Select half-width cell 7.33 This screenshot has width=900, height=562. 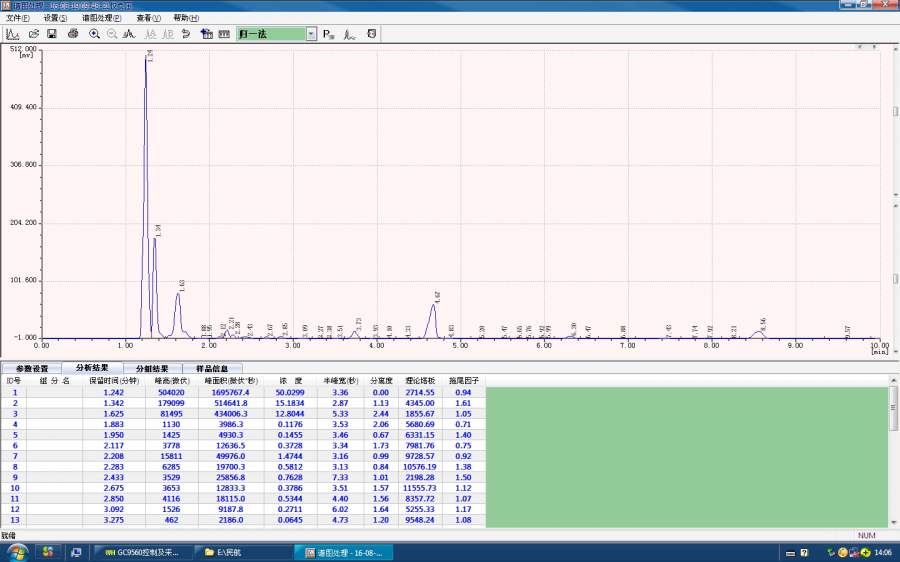340,478
